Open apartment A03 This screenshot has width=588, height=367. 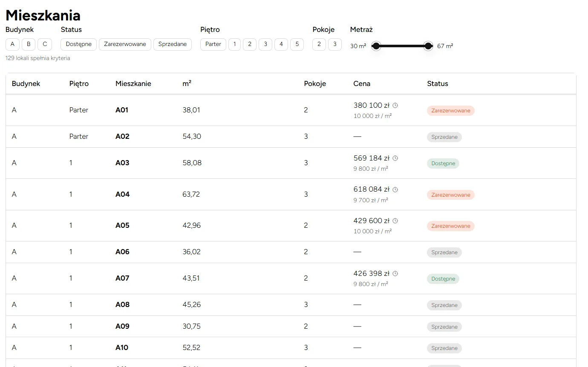click(122, 163)
